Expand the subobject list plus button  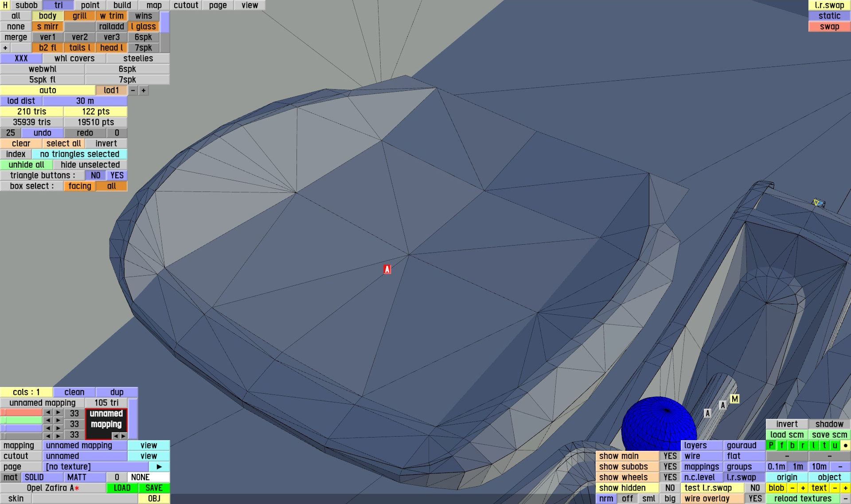(5, 48)
